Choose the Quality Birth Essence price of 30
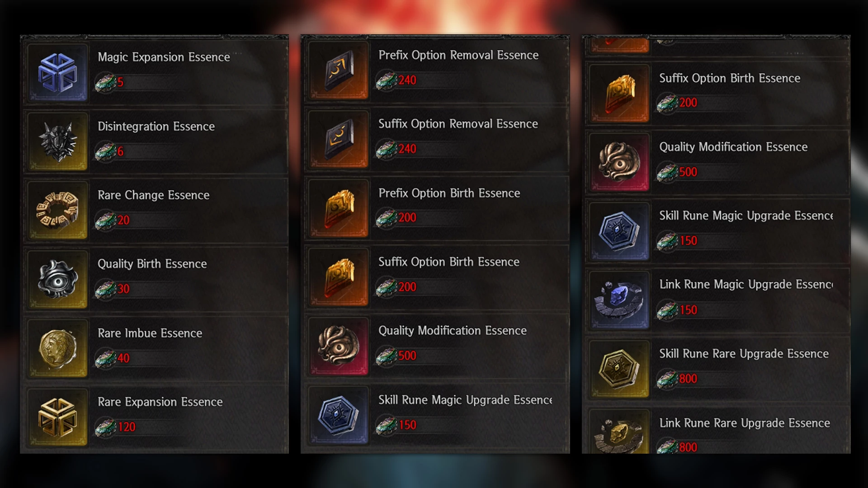868x488 pixels. pyautogui.click(x=123, y=289)
